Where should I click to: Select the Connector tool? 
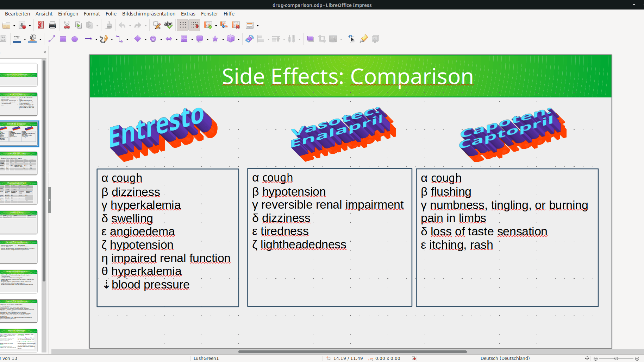point(119,39)
